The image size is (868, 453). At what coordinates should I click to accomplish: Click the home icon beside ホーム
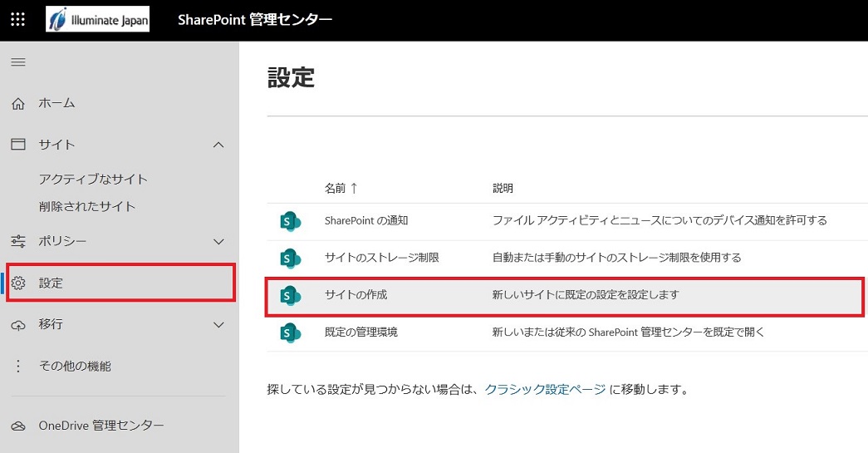tap(18, 104)
